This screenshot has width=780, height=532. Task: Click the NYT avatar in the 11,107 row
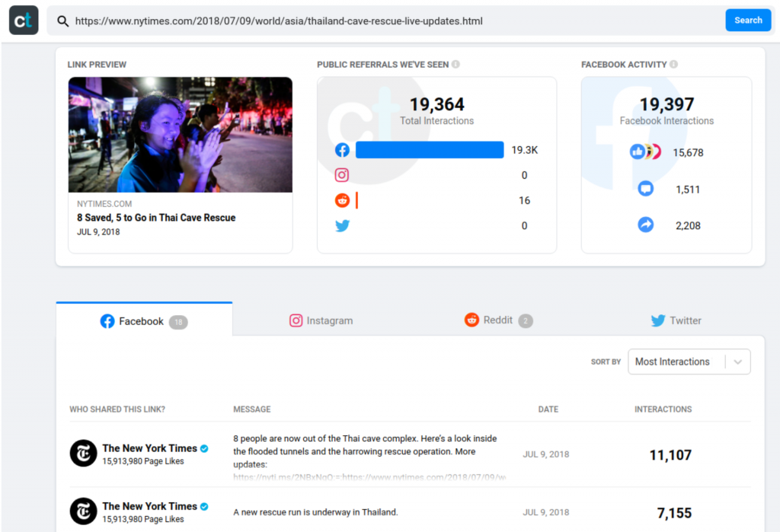(83, 453)
